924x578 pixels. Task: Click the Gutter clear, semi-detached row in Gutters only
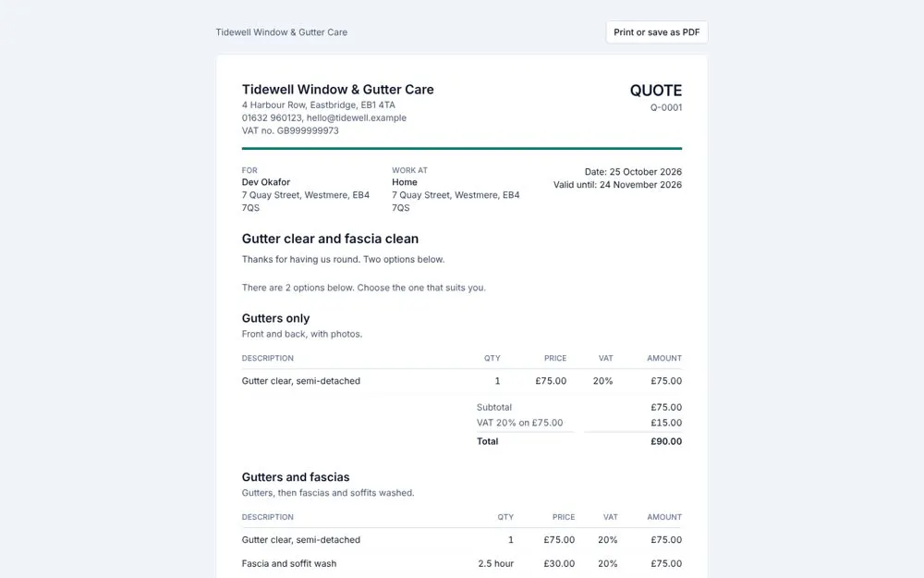461,381
